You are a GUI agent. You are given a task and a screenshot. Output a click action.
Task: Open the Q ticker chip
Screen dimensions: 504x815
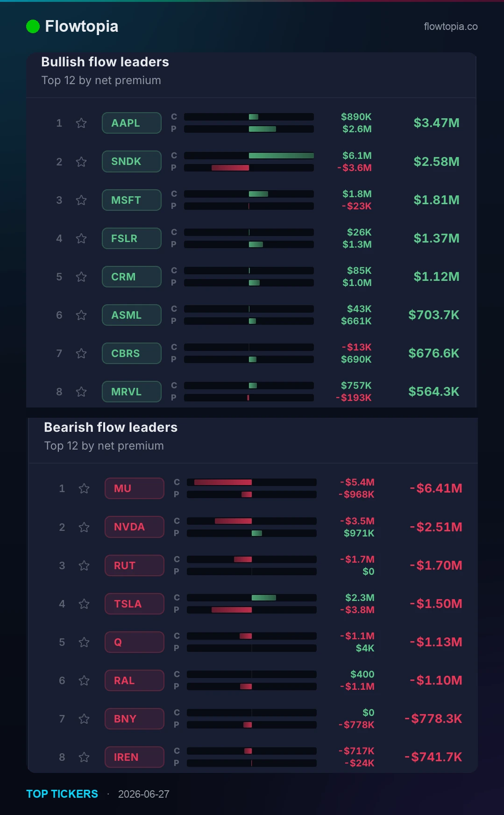tap(135, 642)
